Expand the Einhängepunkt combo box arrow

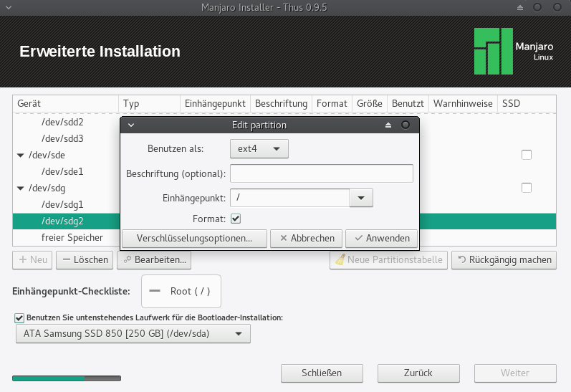(x=361, y=198)
